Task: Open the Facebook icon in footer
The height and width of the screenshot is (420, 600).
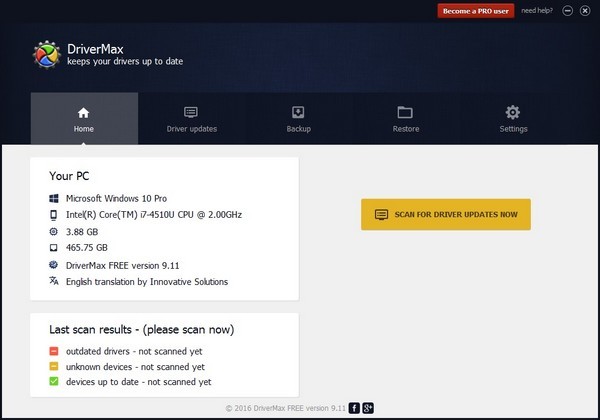Action: 354,408
